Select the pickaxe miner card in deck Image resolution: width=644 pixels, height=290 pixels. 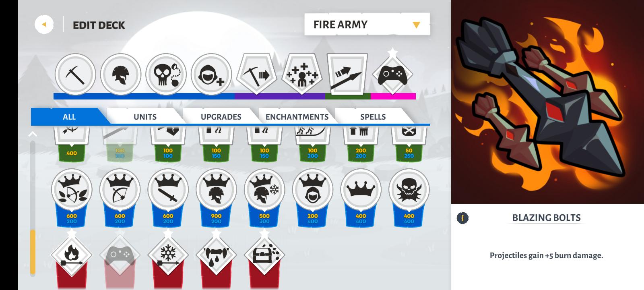pos(75,75)
